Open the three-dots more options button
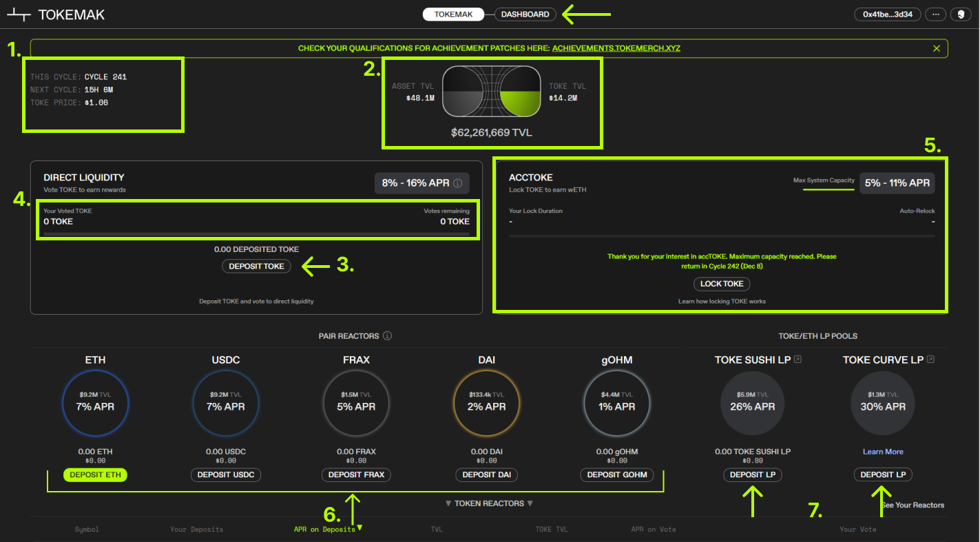 pyautogui.click(x=936, y=14)
